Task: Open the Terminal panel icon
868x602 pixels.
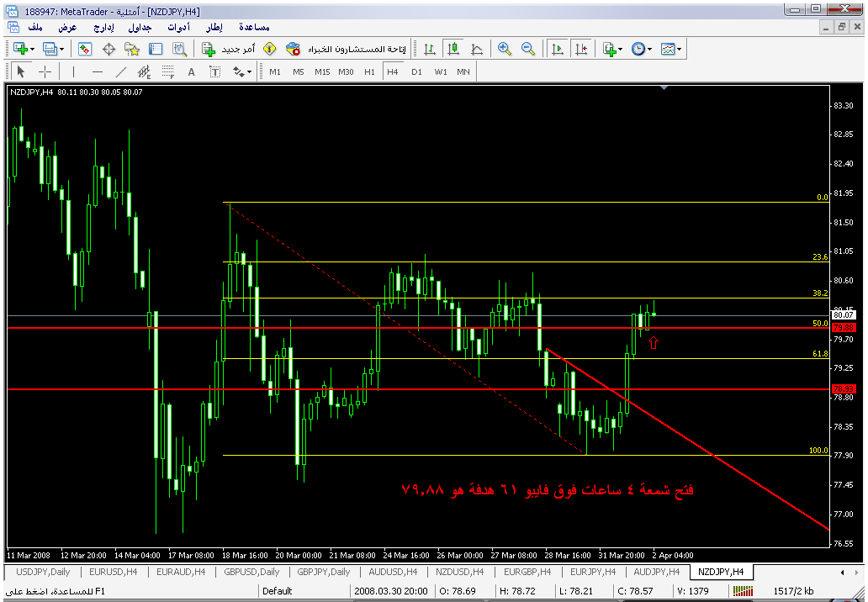Action: (x=156, y=49)
